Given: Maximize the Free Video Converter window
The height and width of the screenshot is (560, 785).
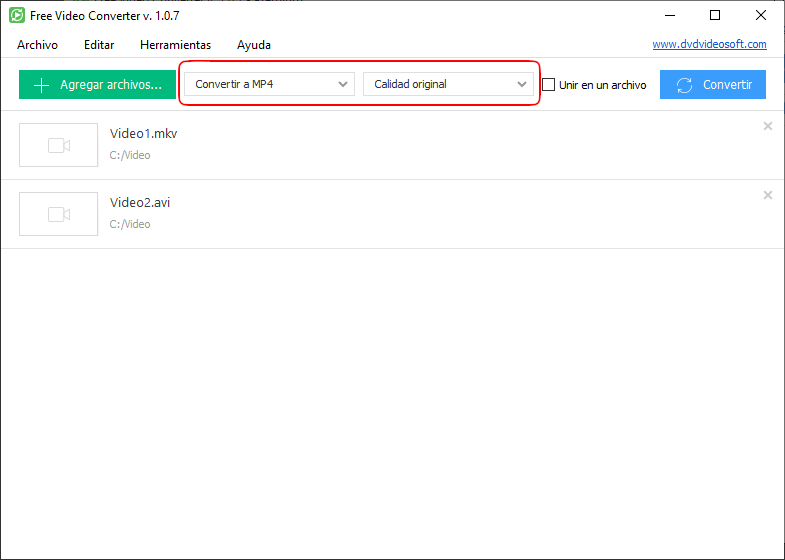Looking at the screenshot, I should pyautogui.click(x=715, y=16).
